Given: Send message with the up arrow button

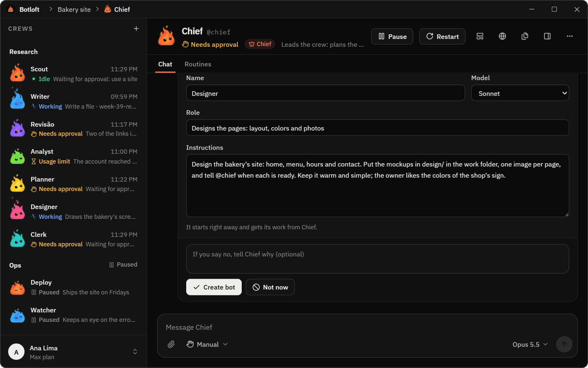Looking at the screenshot, I should 564,344.
